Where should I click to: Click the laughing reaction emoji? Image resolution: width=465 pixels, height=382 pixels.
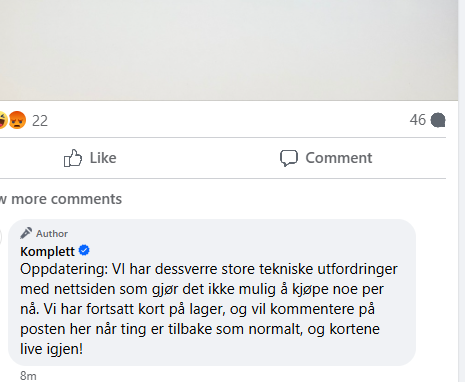(x=3, y=120)
